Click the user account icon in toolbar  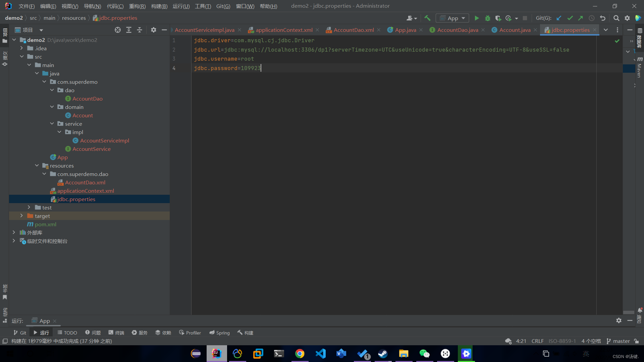point(412,18)
